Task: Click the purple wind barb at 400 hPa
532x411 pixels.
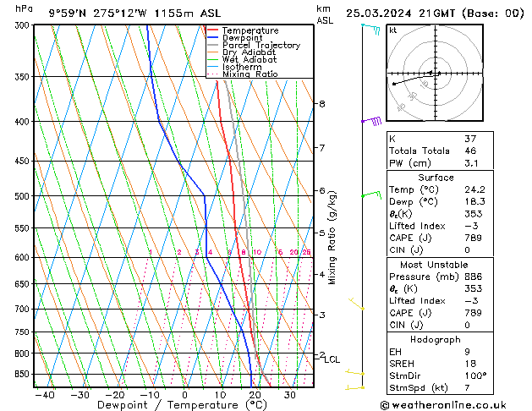Action: click(371, 121)
